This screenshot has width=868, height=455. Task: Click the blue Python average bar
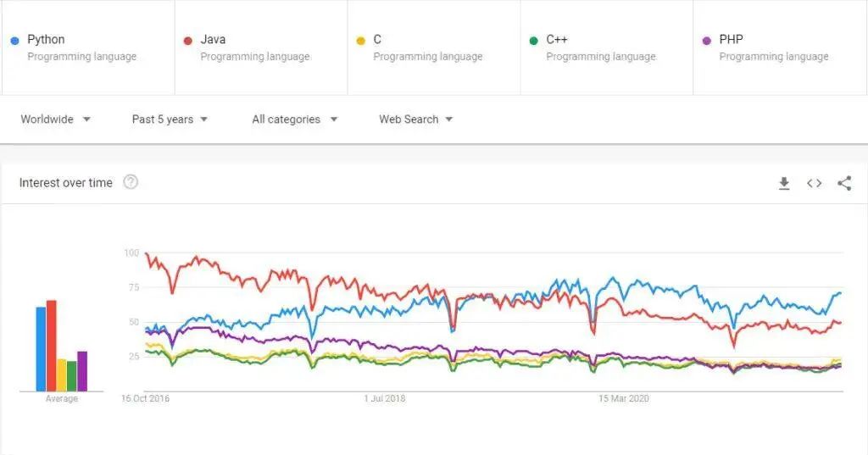(x=41, y=348)
